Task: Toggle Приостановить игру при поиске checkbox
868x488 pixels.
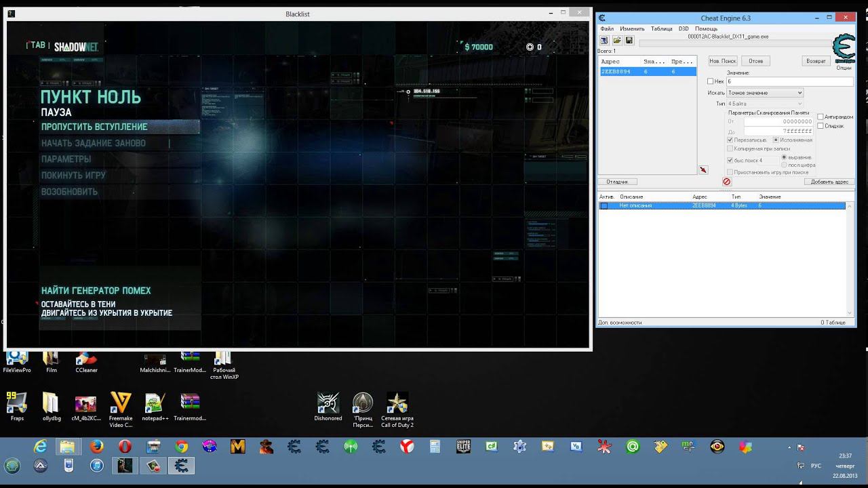Action: pos(730,172)
